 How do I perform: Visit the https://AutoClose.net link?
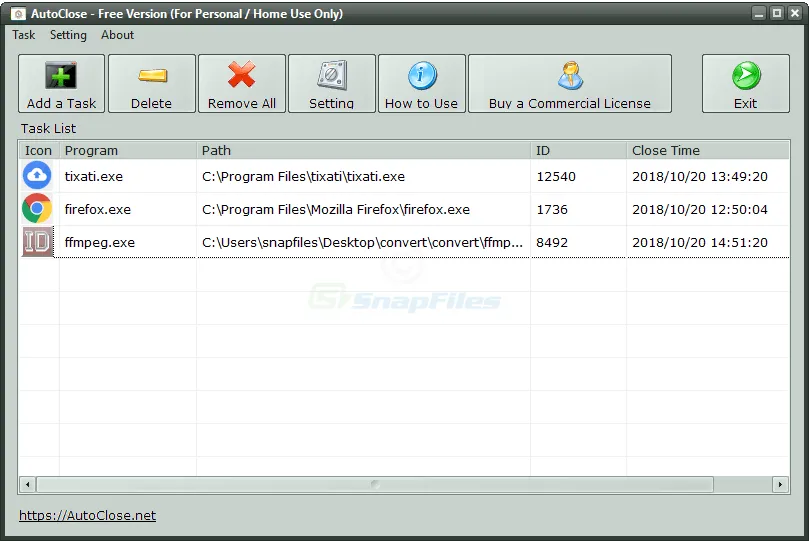coord(87,515)
